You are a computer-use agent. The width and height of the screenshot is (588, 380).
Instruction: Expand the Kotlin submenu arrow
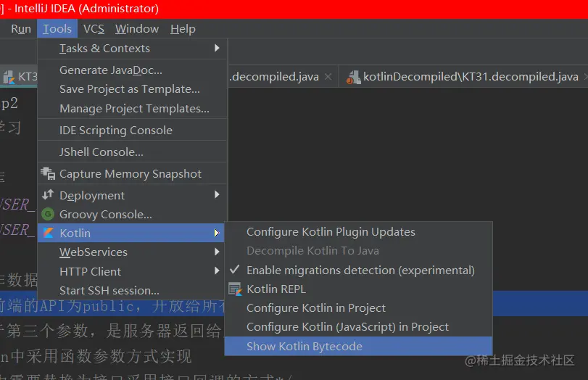click(x=217, y=233)
